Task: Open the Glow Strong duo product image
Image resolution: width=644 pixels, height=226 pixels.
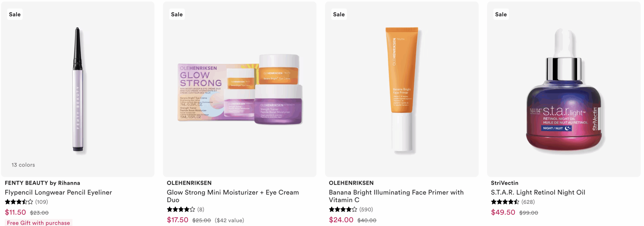Action: click(x=240, y=89)
